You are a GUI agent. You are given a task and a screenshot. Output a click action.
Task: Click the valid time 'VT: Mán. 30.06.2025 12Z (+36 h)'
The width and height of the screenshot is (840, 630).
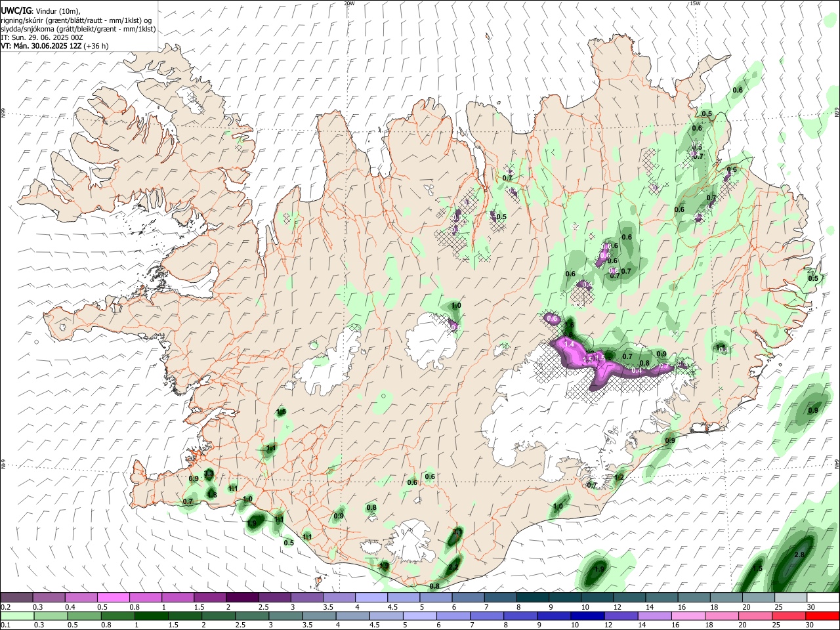click(55, 46)
